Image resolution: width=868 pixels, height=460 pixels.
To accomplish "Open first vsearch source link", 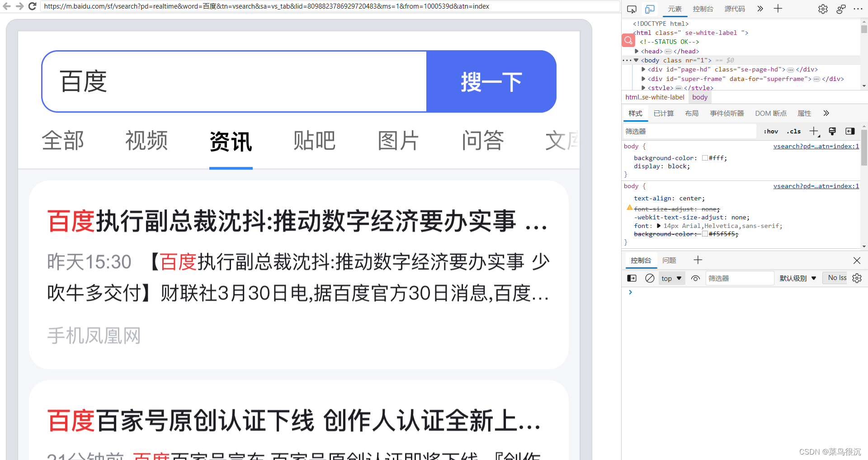I will [x=816, y=146].
